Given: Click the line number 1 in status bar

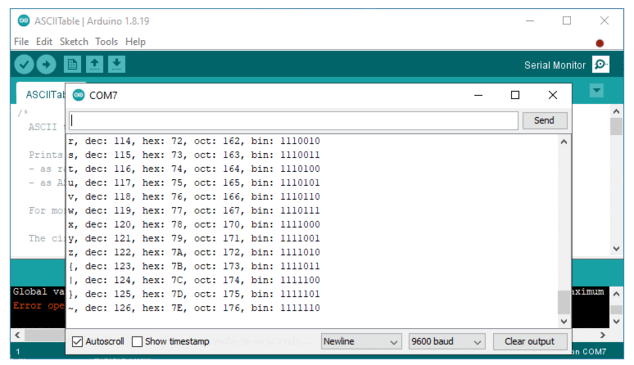Looking at the screenshot, I should 18,352.
